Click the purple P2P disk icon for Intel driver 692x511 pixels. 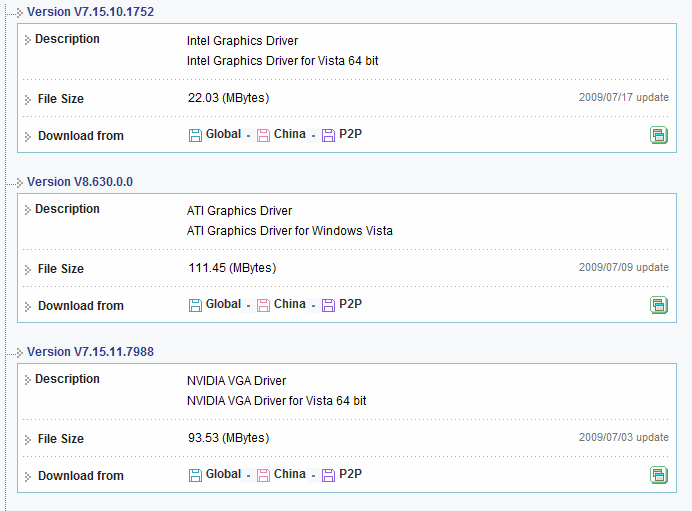(328, 135)
